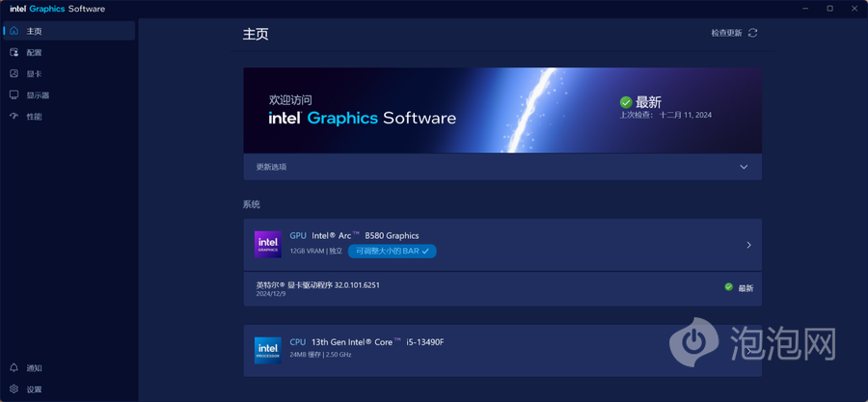
Task: Click the driver date 2024/12/9
Action: 270,294
